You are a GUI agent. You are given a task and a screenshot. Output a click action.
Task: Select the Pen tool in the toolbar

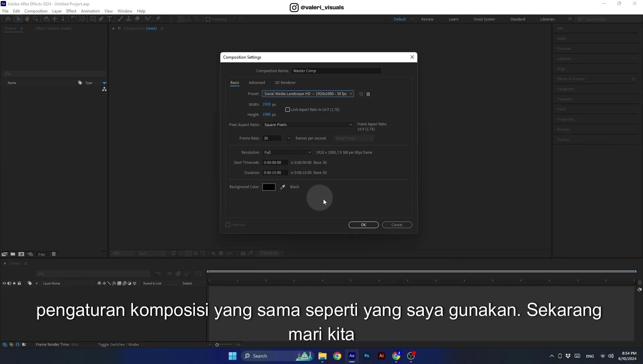point(101,19)
